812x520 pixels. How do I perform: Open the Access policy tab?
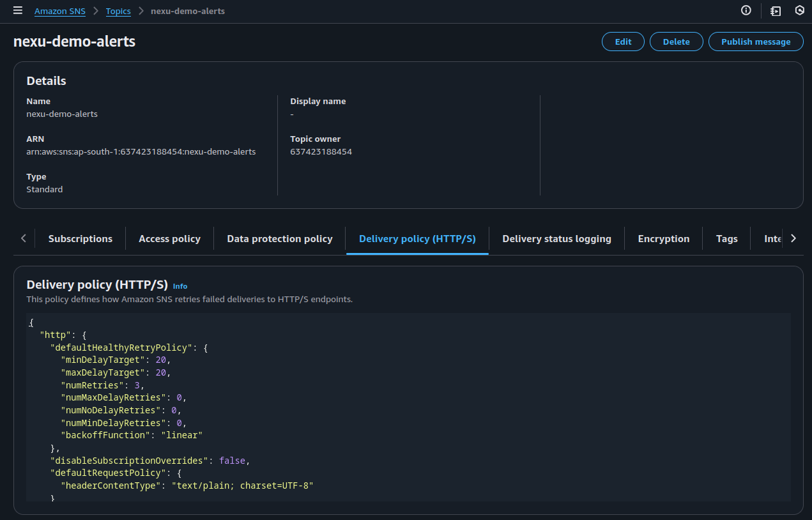pos(169,239)
